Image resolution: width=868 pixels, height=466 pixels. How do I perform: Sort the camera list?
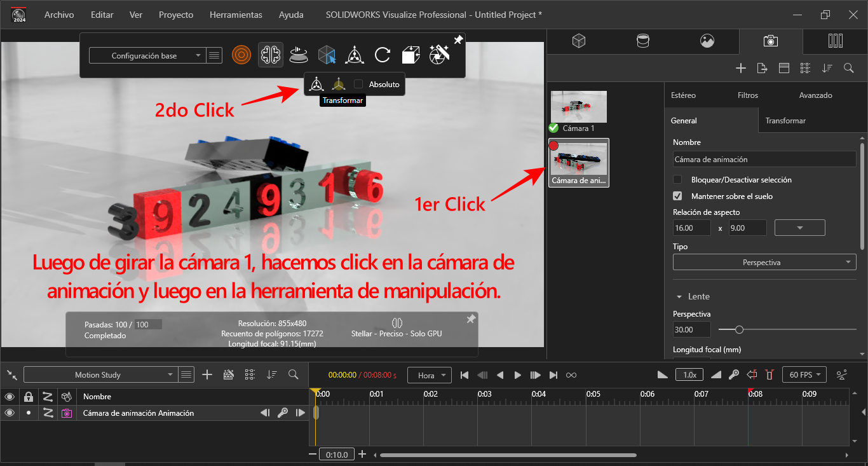pos(827,68)
